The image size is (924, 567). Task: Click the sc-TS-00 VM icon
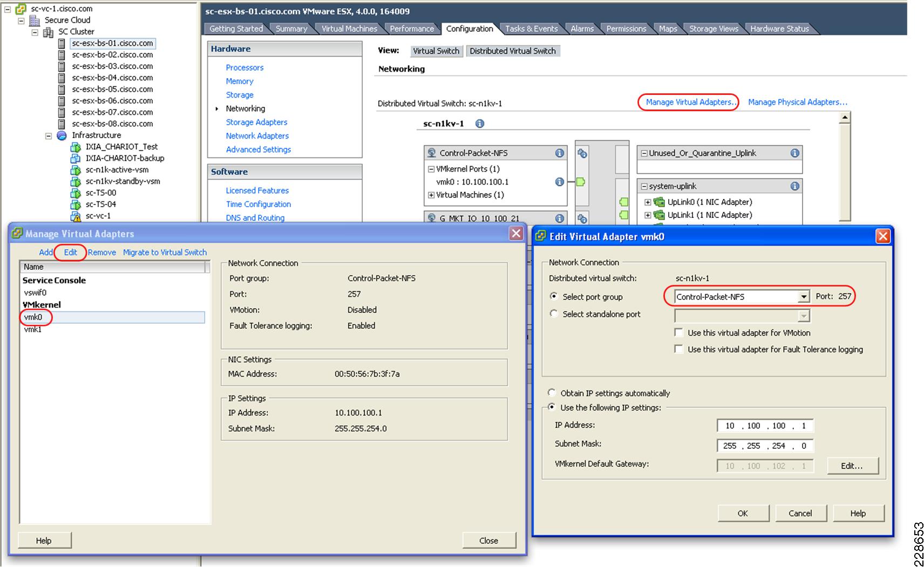(x=76, y=193)
